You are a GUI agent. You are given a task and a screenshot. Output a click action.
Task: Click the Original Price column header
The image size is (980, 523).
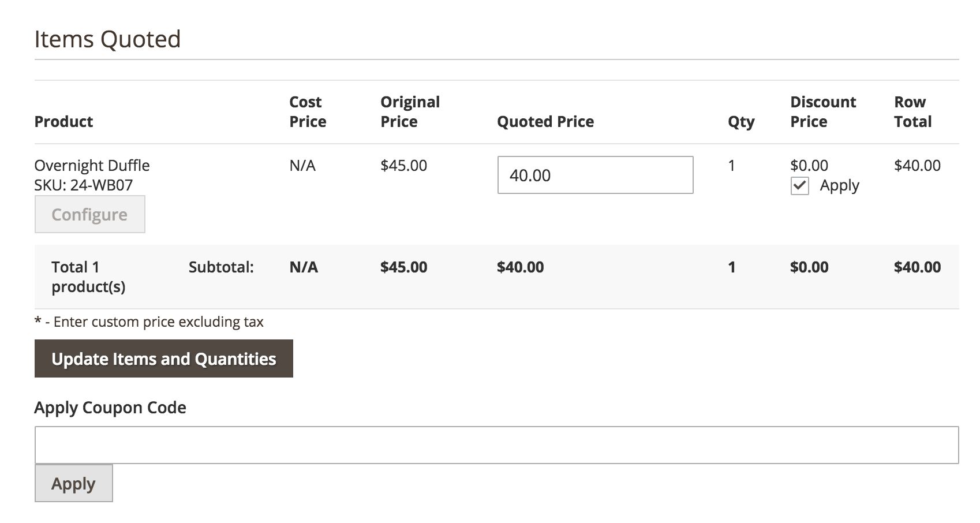coord(410,111)
